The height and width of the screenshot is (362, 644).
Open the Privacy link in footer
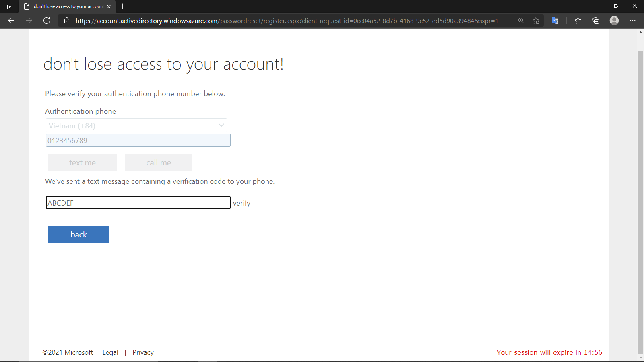143,352
